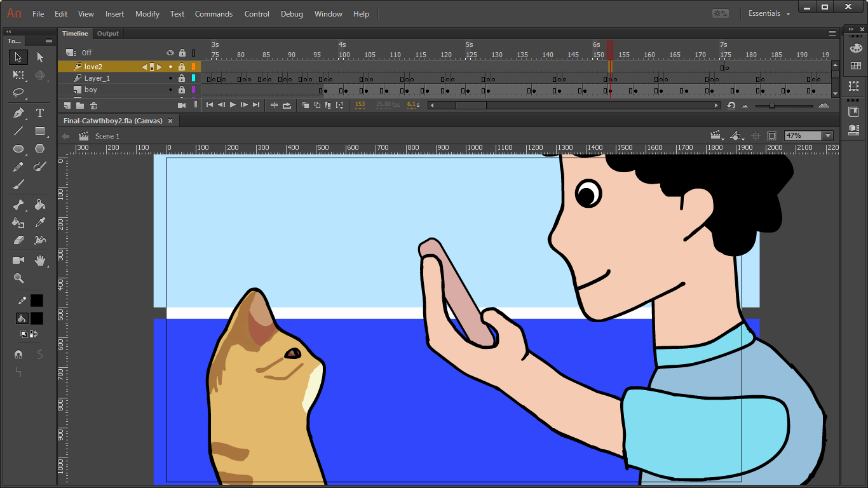Open the Control menu
The width and height of the screenshot is (868, 488).
click(x=257, y=14)
